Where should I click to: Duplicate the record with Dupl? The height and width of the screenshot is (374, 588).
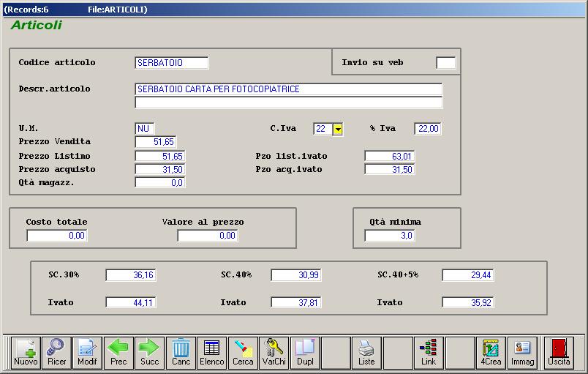pyautogui.click(x=305, y=353)
